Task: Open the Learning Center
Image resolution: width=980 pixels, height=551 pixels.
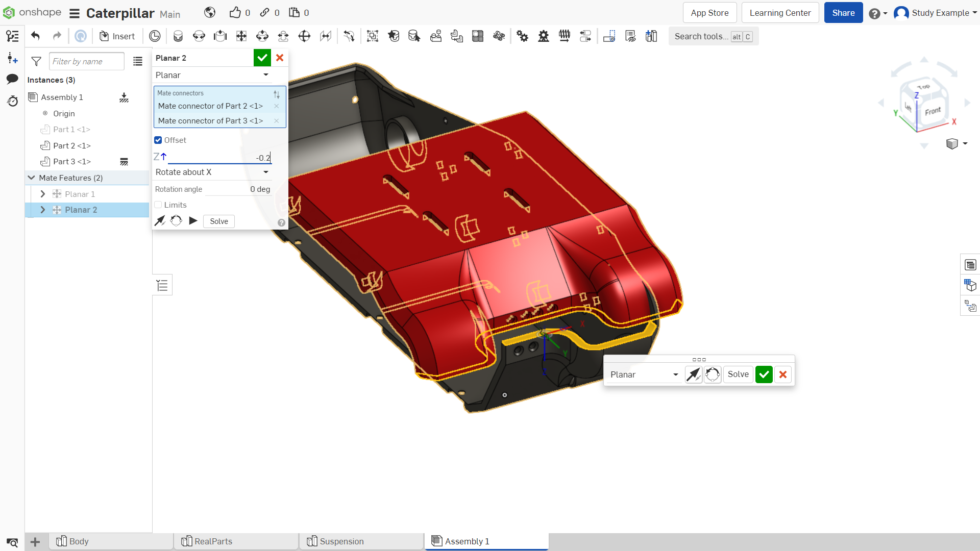Action: point(780,13)
